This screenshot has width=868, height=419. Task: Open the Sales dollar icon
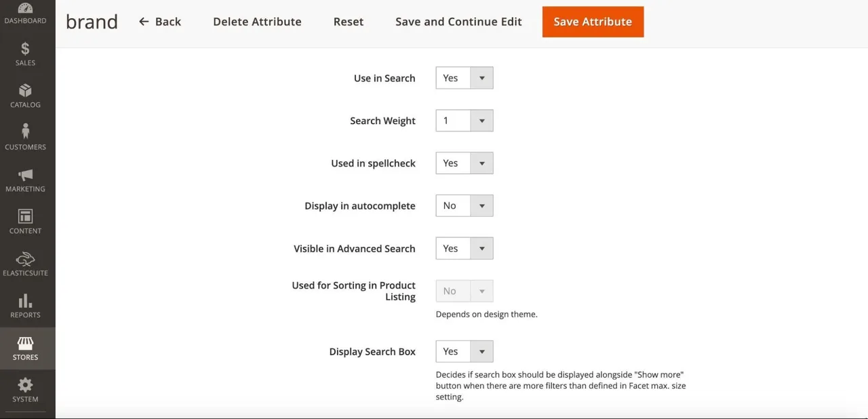[x=25, y=48]
